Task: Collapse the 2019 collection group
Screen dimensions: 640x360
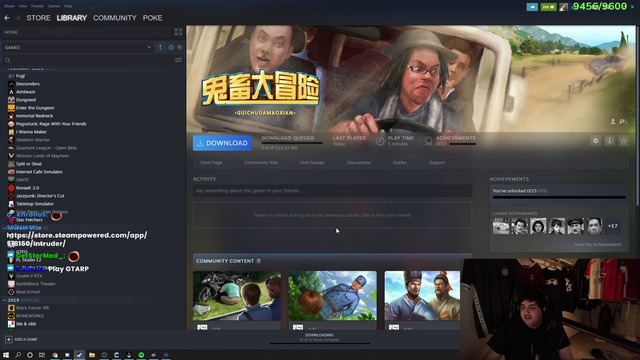Action: (4, 300)
